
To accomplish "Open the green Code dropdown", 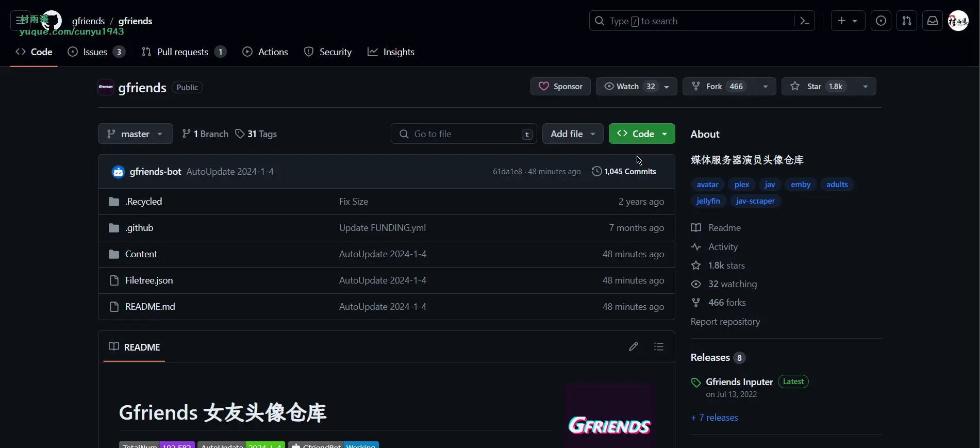I will pyautogui.click(x=642, y=134).
